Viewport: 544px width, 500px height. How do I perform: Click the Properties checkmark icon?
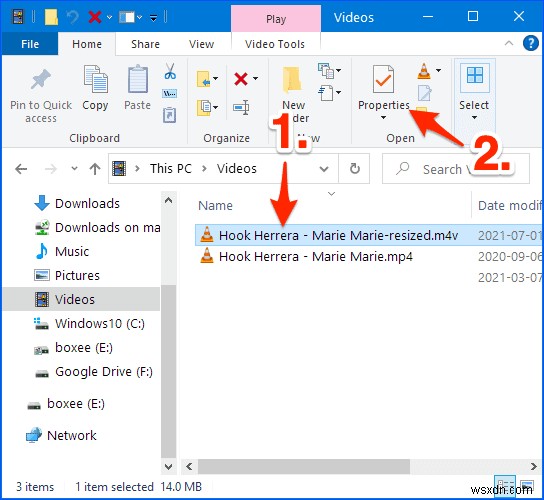tap(383, 79)
